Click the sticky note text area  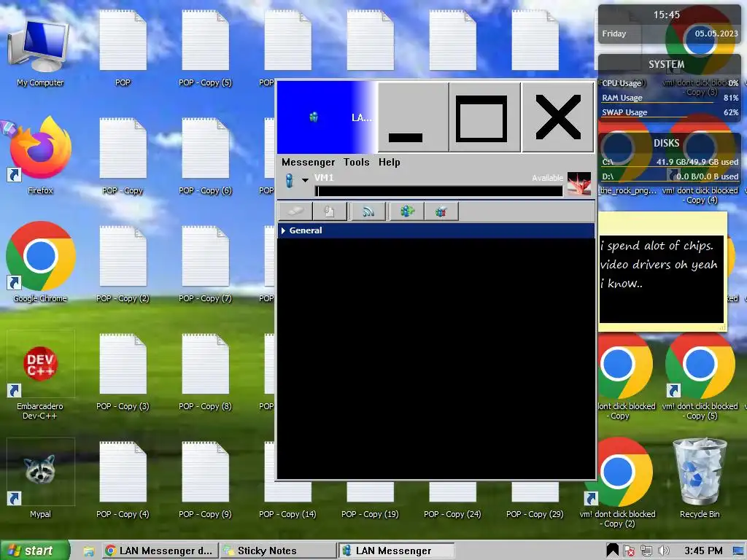661,279
